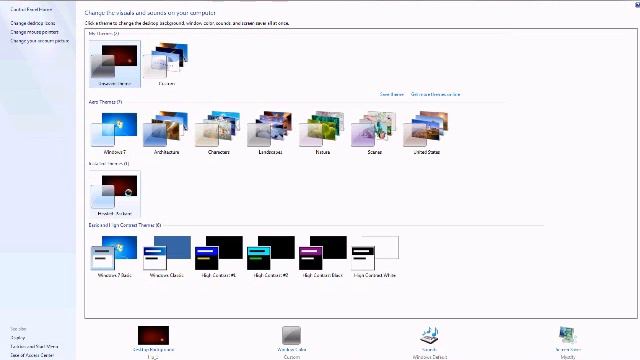Viewport: 640px width, 360px height.
Task: Open Taskbar and Start Menu link
Action: [x=35, y=347]
